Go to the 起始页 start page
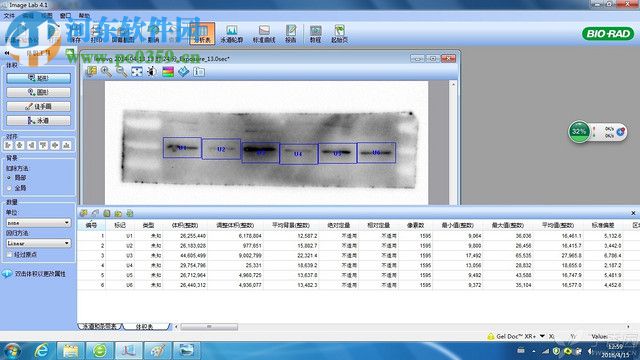640x360 pixels. [339, 33]
